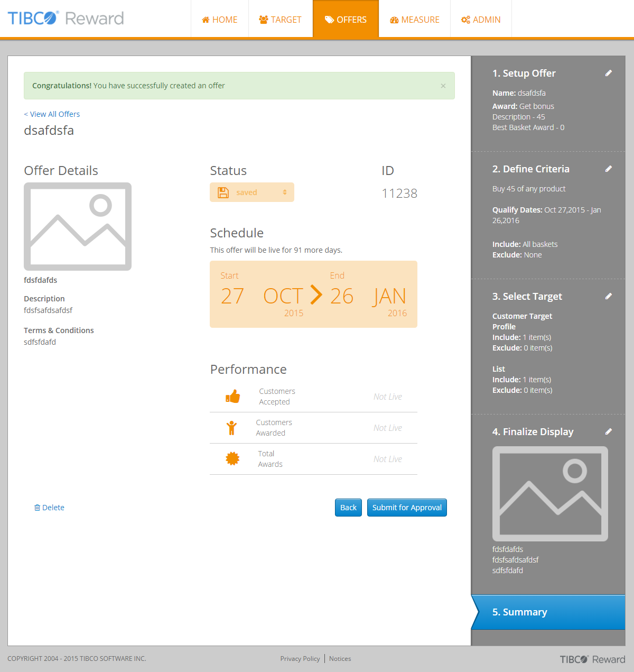Click the Total Awards badge icon
The height and width of the screenshot is (672, 634).
click(232, 459)
